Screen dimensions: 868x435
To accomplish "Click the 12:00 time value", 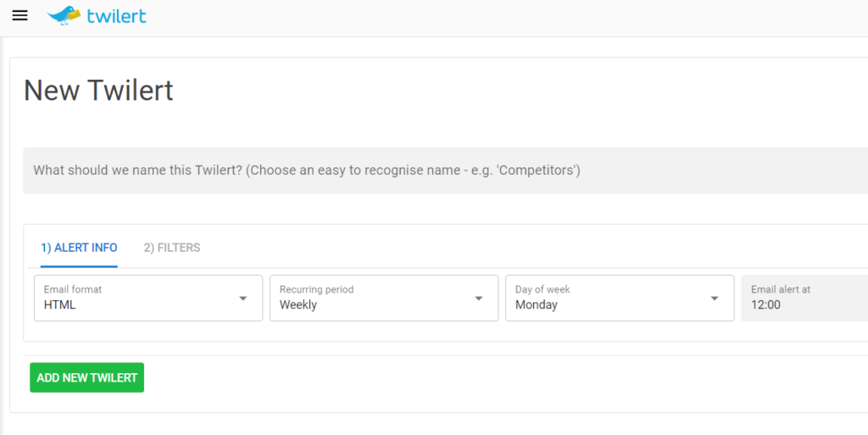I will pos(765,305).
